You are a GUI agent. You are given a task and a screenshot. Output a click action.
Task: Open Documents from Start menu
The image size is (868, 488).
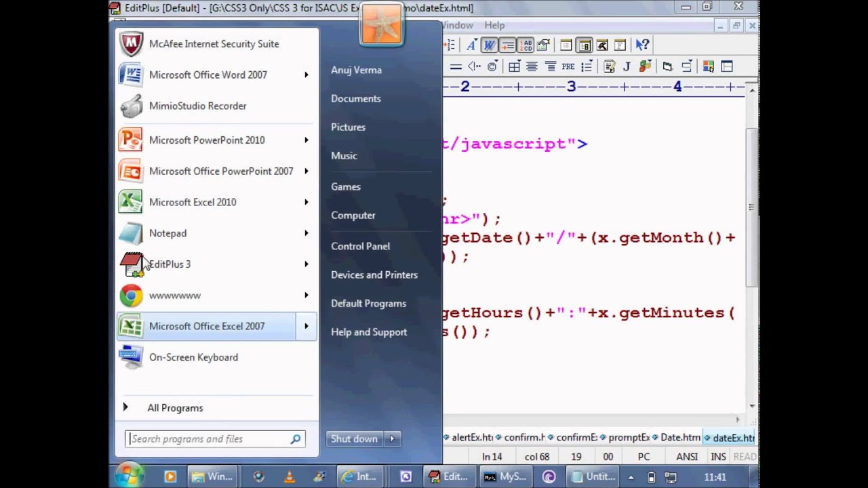coord(356,99)
